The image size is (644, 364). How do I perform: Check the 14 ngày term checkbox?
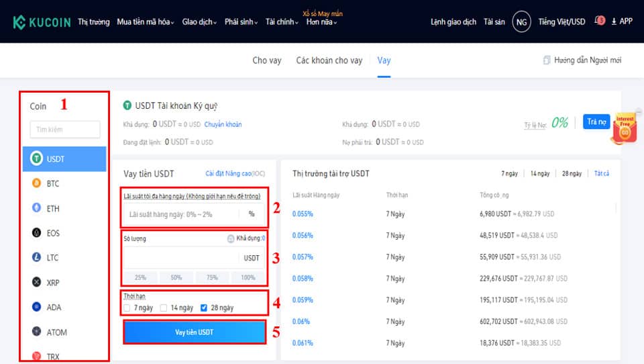pos(164,308)
